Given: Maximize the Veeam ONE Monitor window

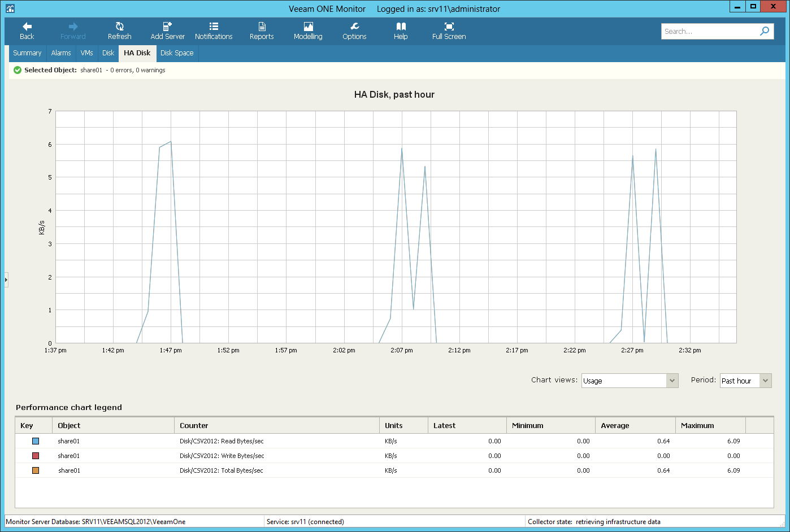Looking at the screenshot, I should [753, 7].
